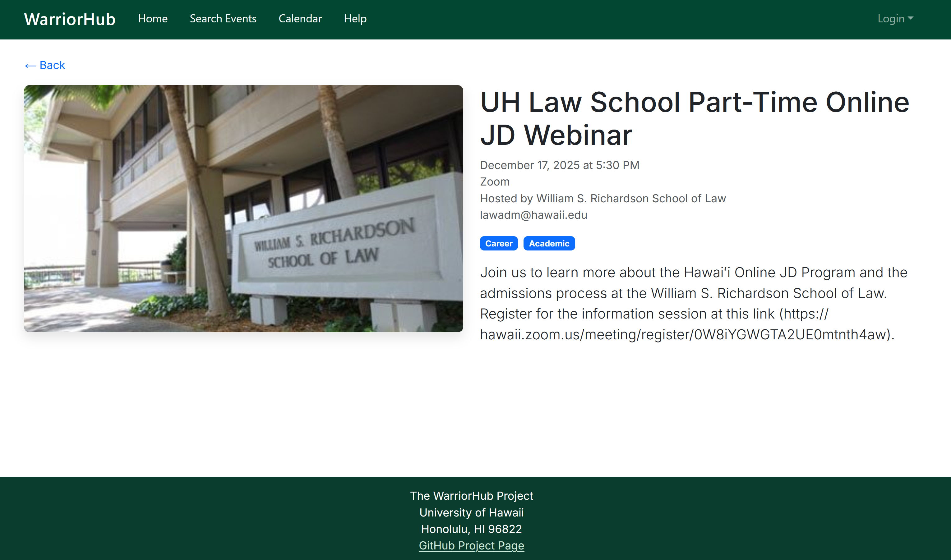The width and height of the screenshot is (951, 560).
Task: Select the Career category badge
Action: click(x=499, y=243)
